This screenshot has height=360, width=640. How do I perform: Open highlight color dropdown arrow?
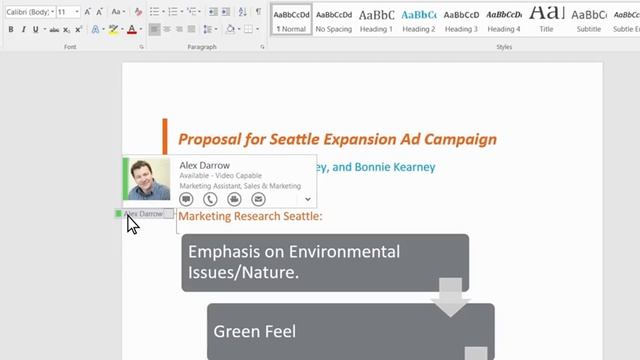click(x=122, y=30)
